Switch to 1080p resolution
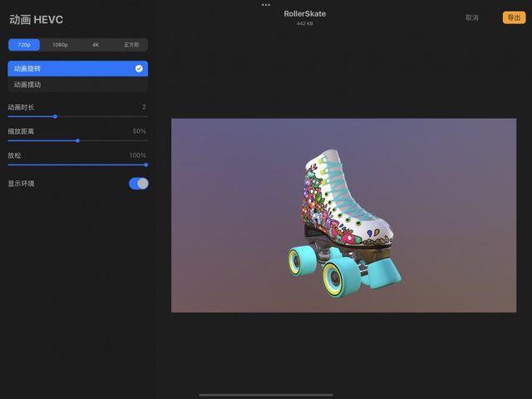Image resolution: width=532 pixels, height=399 pixels. tap(60, 45)
